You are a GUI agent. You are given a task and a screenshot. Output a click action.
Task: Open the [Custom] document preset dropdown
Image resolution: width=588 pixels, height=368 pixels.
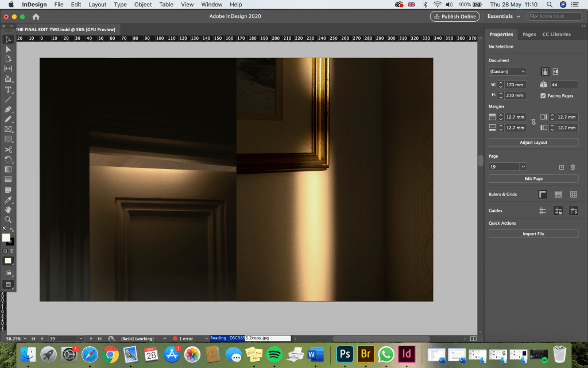[x=508, y=71]
